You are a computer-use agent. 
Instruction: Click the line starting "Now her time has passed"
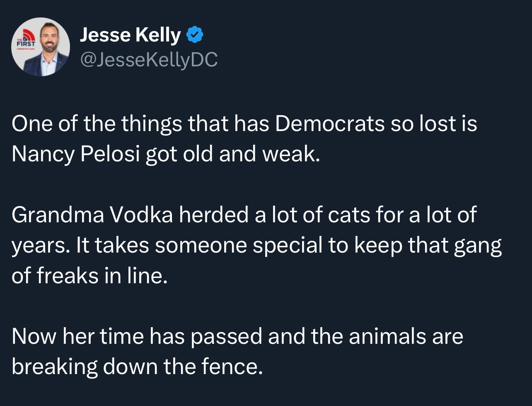coord(237,336)
